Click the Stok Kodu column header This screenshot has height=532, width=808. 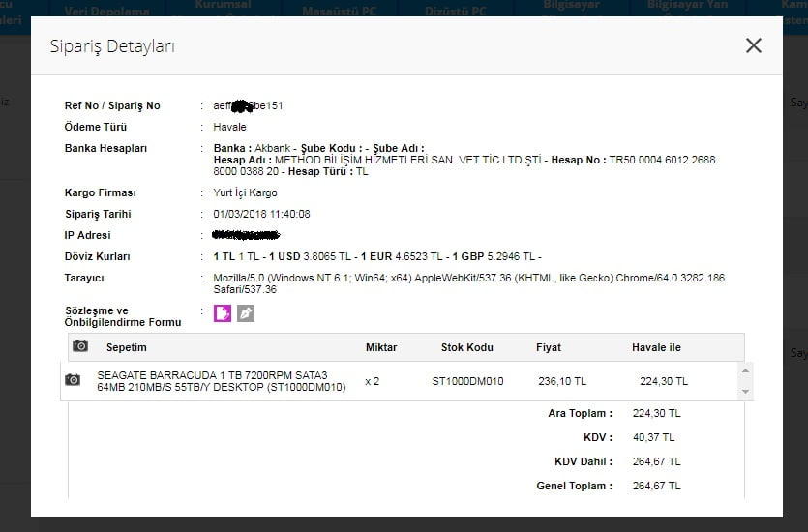click(466, 347)
